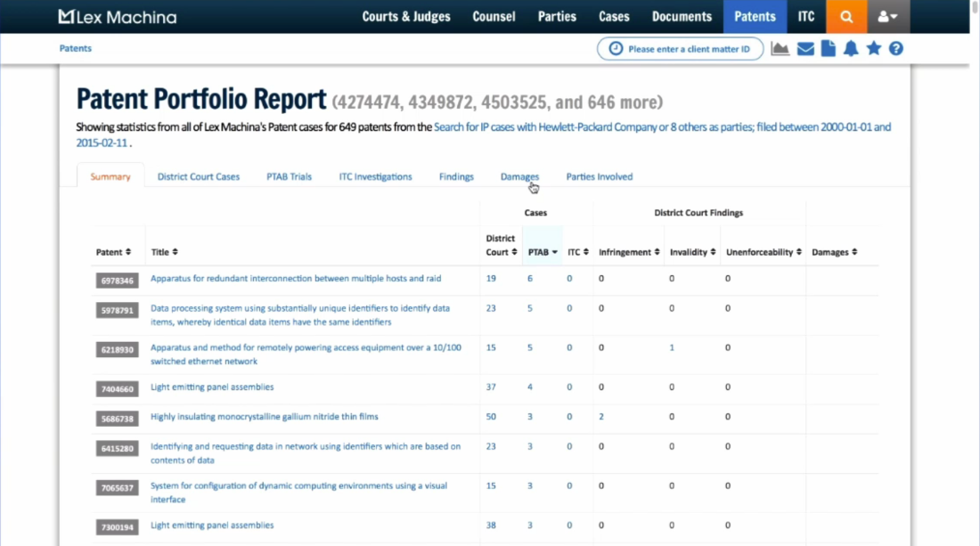Select the Summary tab
Screen dimensions: 980x546
pos(110,176)
